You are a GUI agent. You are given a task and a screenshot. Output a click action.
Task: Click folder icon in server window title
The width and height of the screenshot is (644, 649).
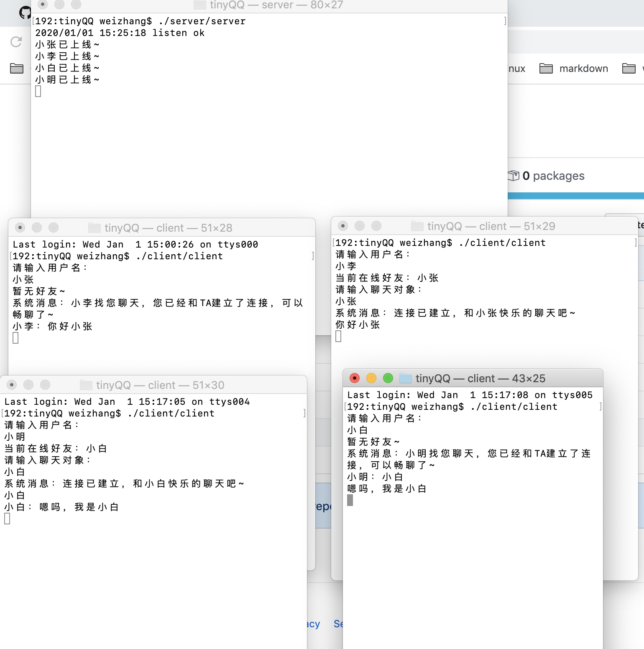tap(200, 5)
